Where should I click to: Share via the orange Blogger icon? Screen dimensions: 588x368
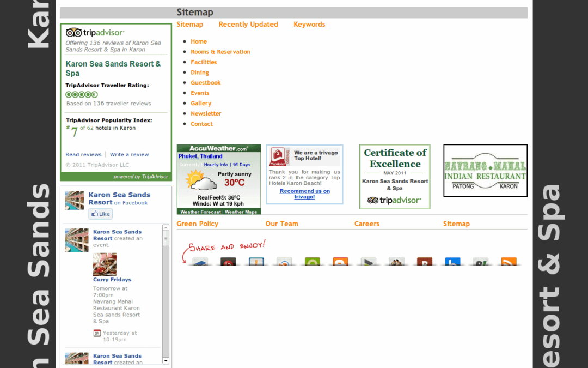[340, 262]
